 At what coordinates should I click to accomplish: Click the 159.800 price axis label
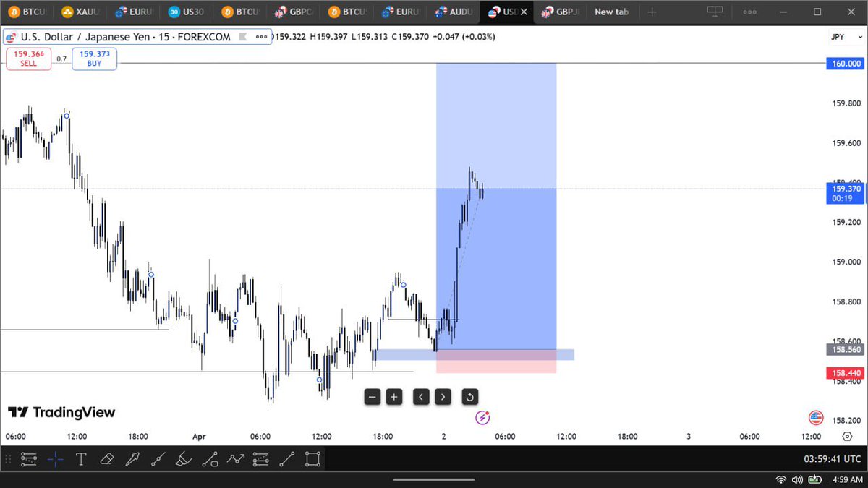point(846,103)
